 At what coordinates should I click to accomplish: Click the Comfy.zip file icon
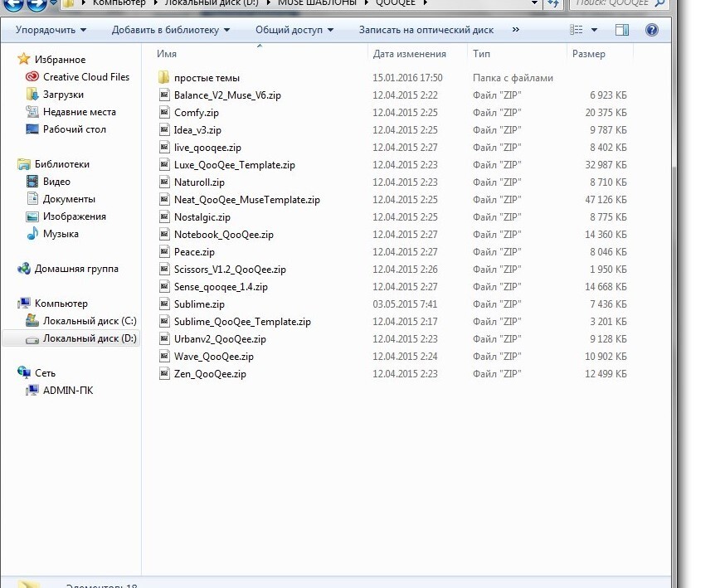click(164, 113)
